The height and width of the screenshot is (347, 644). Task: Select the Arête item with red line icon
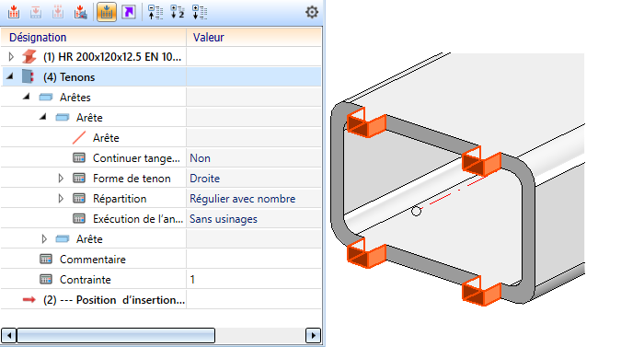click(x=106, y=138)
